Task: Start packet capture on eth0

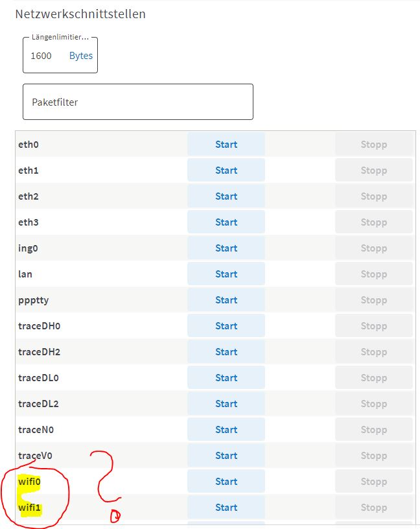Action: [226, 145]
